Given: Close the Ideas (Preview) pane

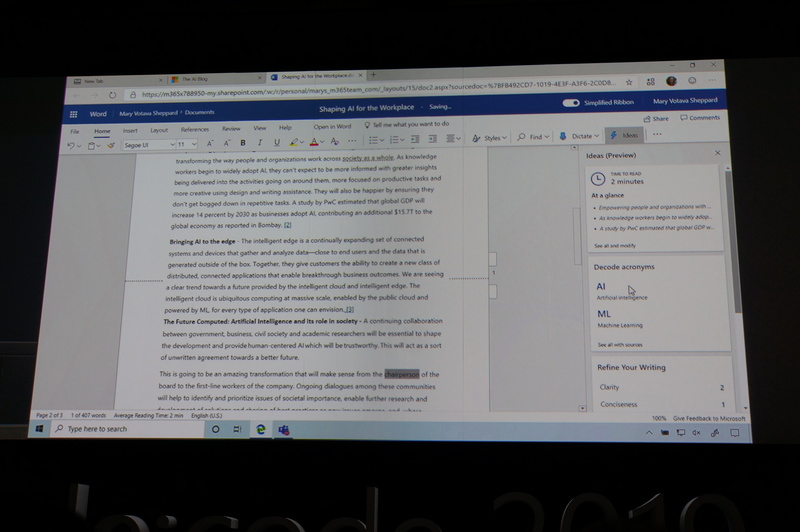Looking at the screenshot, I should [x=718, y=153].
